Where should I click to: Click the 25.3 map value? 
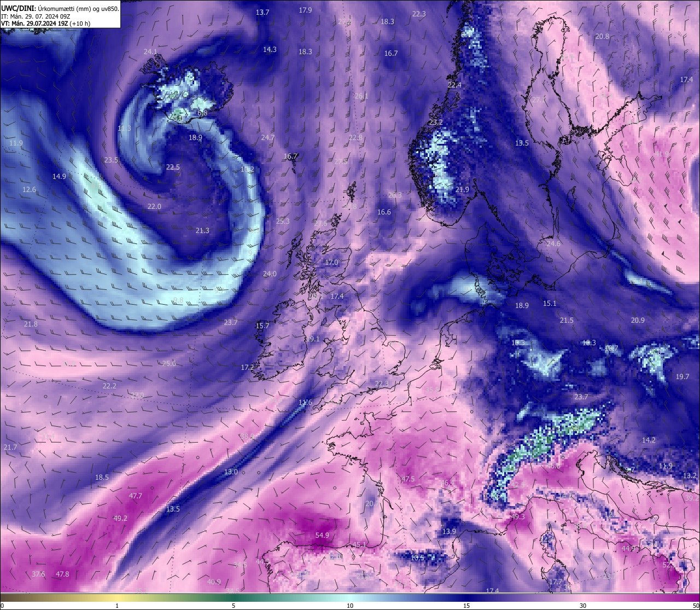(283, 221)
